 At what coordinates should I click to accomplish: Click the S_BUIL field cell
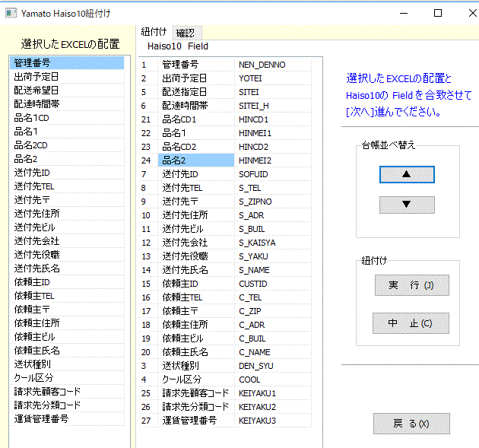(x=273, y=229)
